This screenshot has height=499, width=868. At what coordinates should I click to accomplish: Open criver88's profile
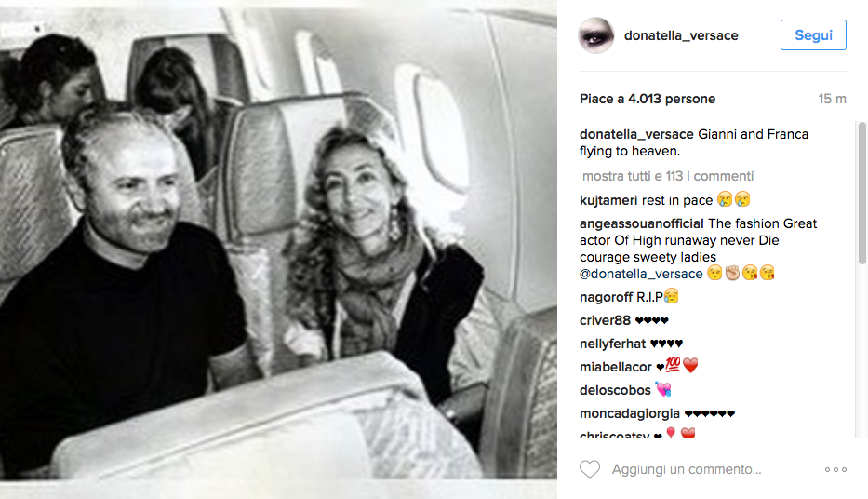[x=605, y=320]
